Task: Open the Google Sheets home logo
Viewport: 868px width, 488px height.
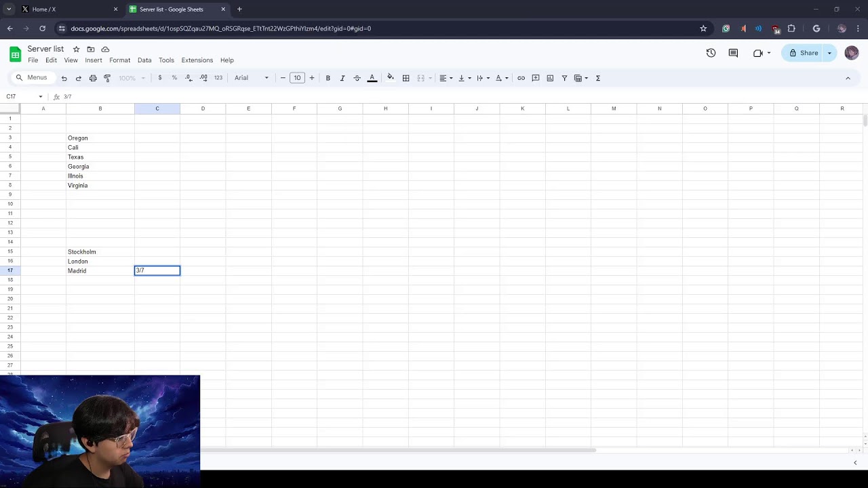Action: (x=15, y=54)
